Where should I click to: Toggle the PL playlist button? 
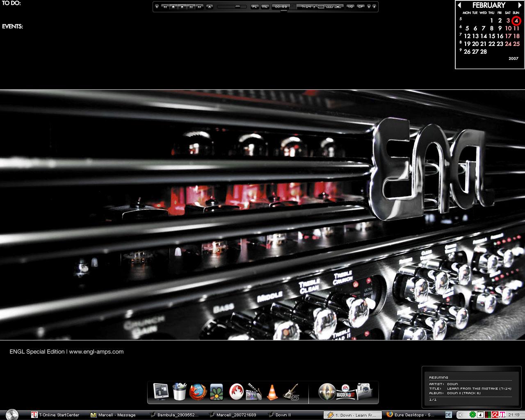[255, 7]
